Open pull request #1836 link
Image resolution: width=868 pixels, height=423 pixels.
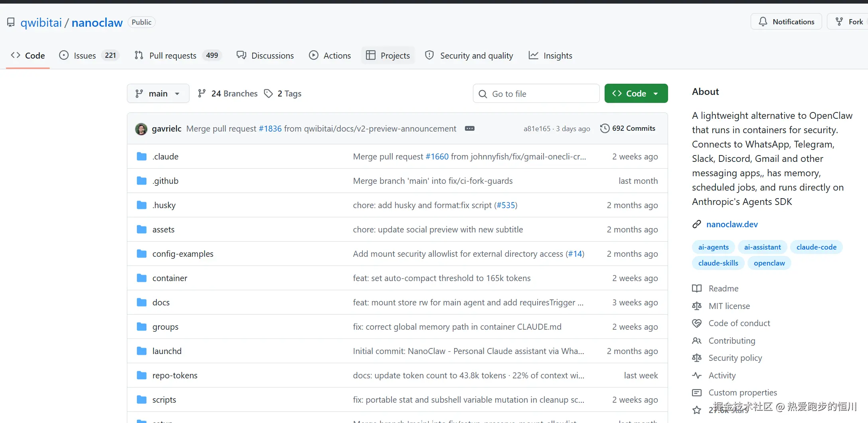270,128
